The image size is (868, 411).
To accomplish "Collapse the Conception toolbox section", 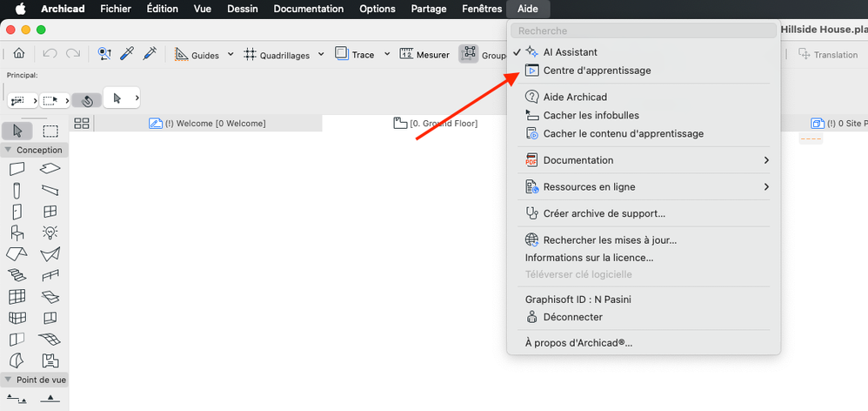I will point(33,150).
